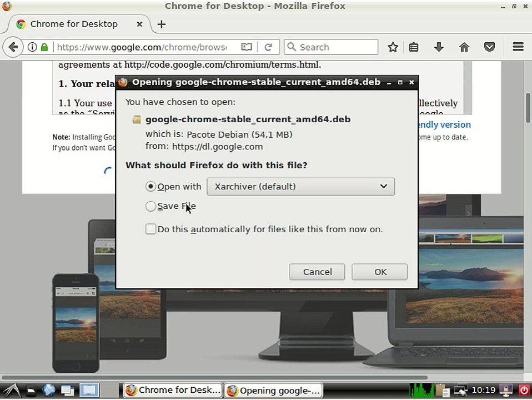Click the https://dl.google.com source text
Image resolution: width=532 pixels, height=400 pixels.
pos(218,147)
